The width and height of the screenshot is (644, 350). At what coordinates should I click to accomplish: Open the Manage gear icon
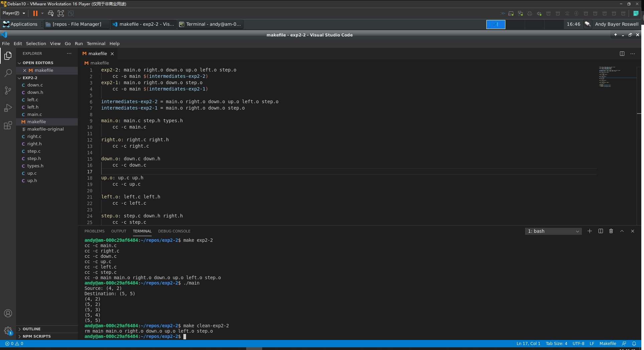click(x=8, y=331)
